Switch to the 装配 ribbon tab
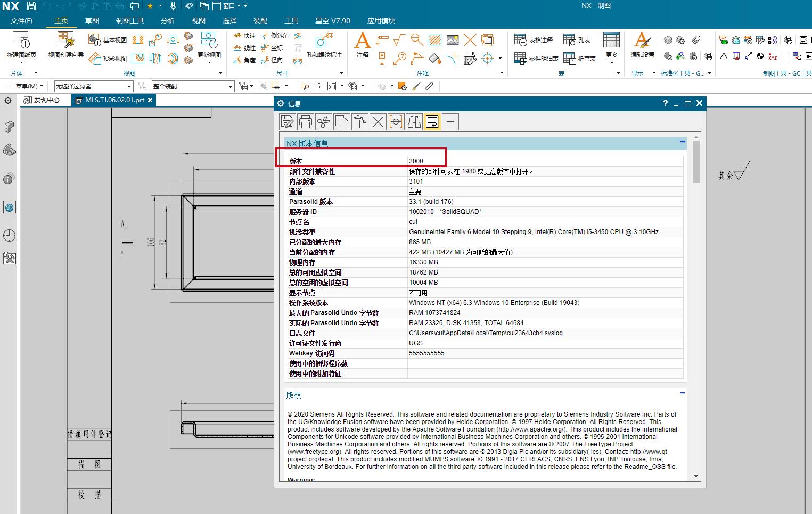This screenshot has width=812, height=514. pos(260,21)
